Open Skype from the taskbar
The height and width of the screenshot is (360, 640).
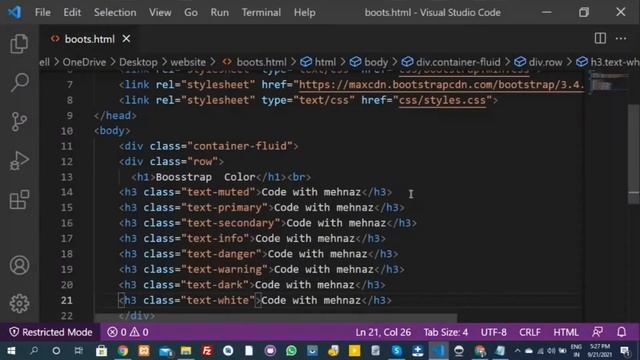[396, 351]
